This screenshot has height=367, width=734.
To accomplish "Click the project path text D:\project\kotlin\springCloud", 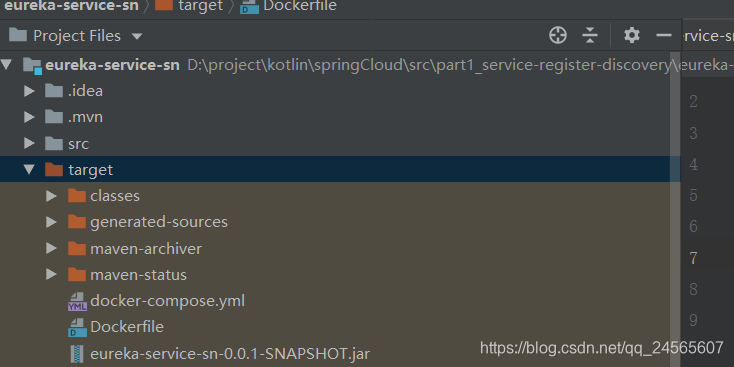I will coord(296,66).
